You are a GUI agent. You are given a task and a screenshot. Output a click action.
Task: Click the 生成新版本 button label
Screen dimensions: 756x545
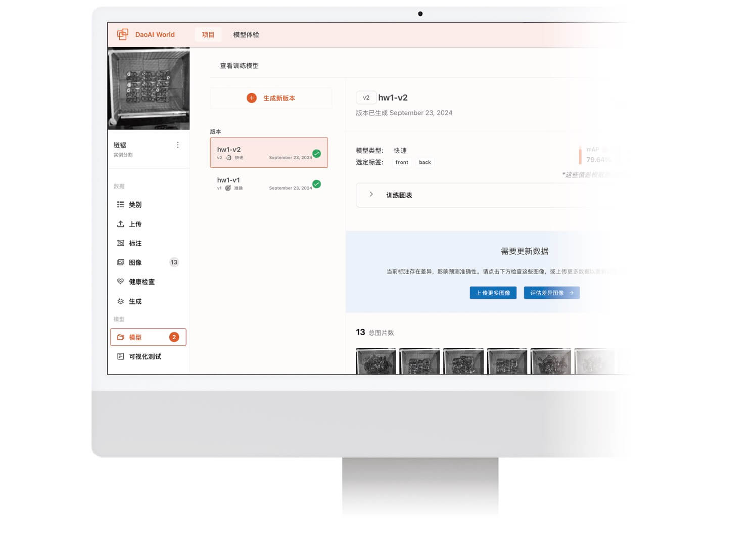pyautogui.click(x=279, y=98)
